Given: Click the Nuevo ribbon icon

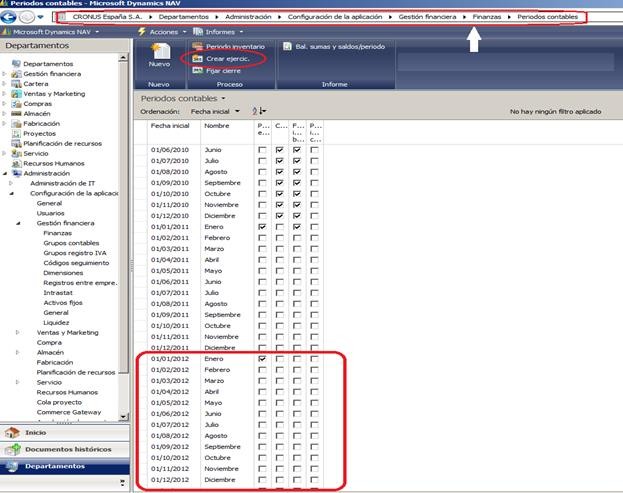Looking at the screenshot, I should 159,55.
